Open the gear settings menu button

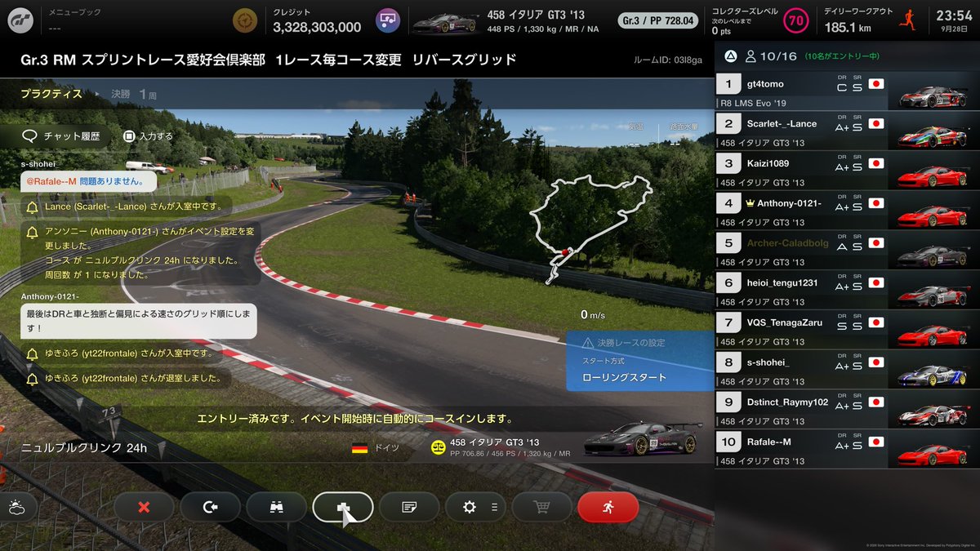(x=475, y=507)
